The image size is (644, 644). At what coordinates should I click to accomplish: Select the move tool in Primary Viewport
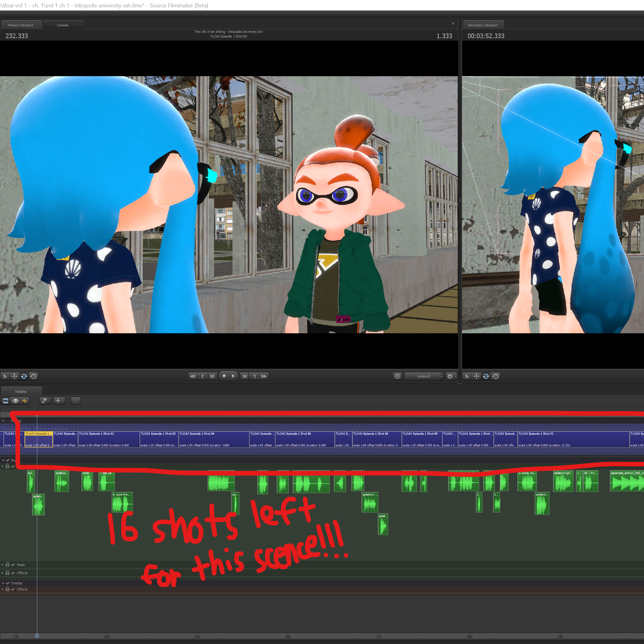14,376
